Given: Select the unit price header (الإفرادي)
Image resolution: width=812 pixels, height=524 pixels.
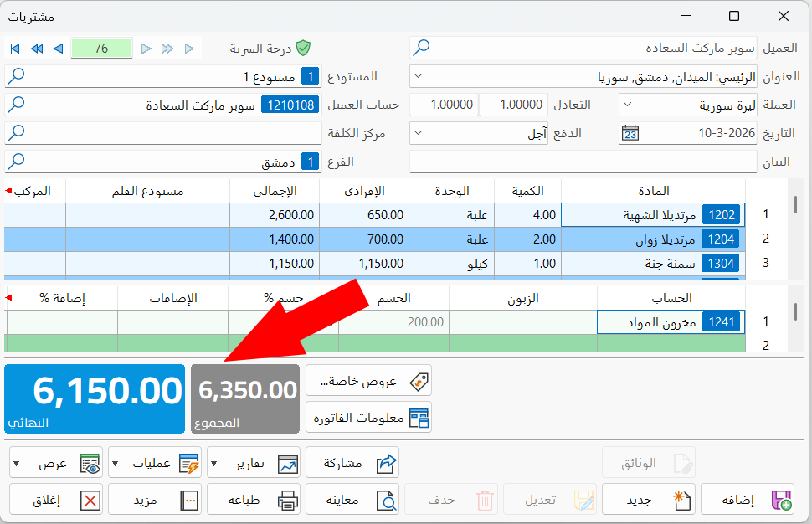Looking at the screenshot, I should pos(364,191).
